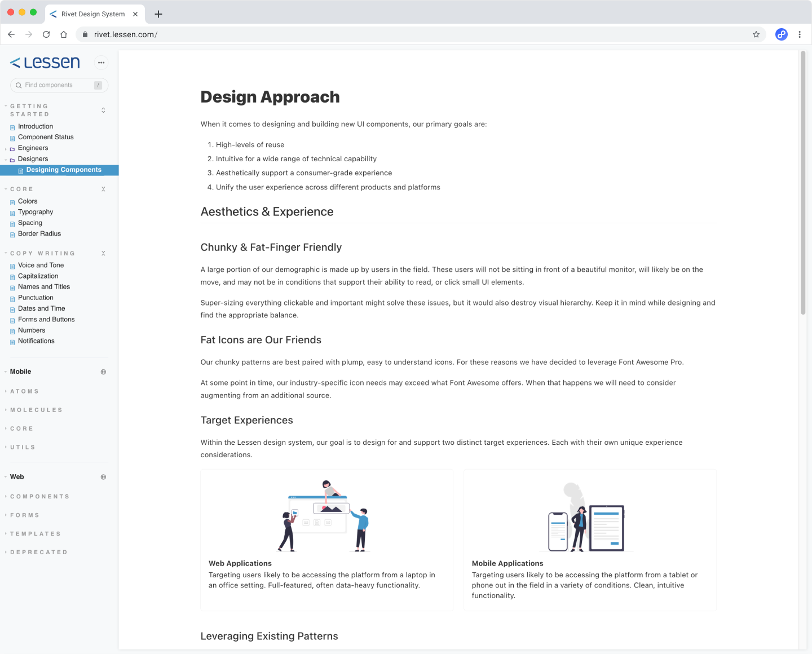
Task: Open a new browser tab
Action: coord(158,14)
